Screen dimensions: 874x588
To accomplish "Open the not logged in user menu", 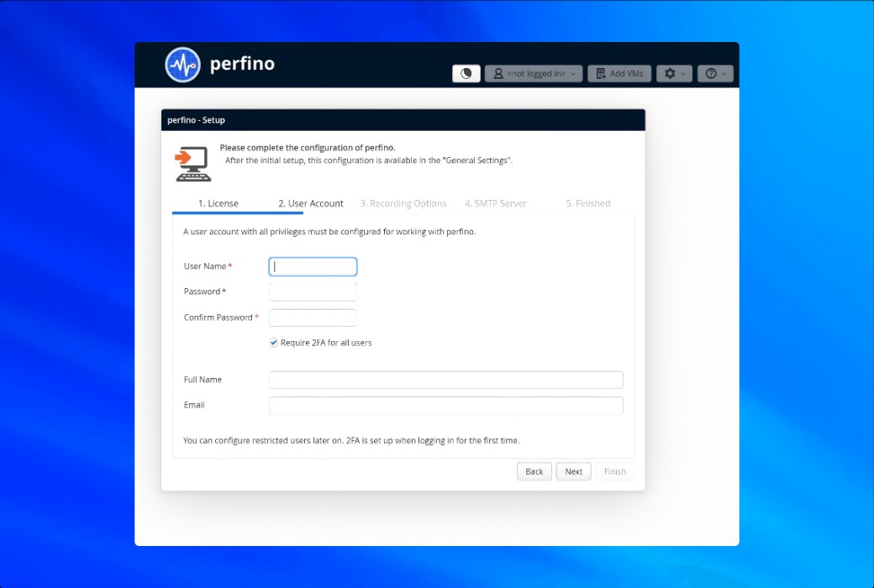I will (x=534, y=74).
